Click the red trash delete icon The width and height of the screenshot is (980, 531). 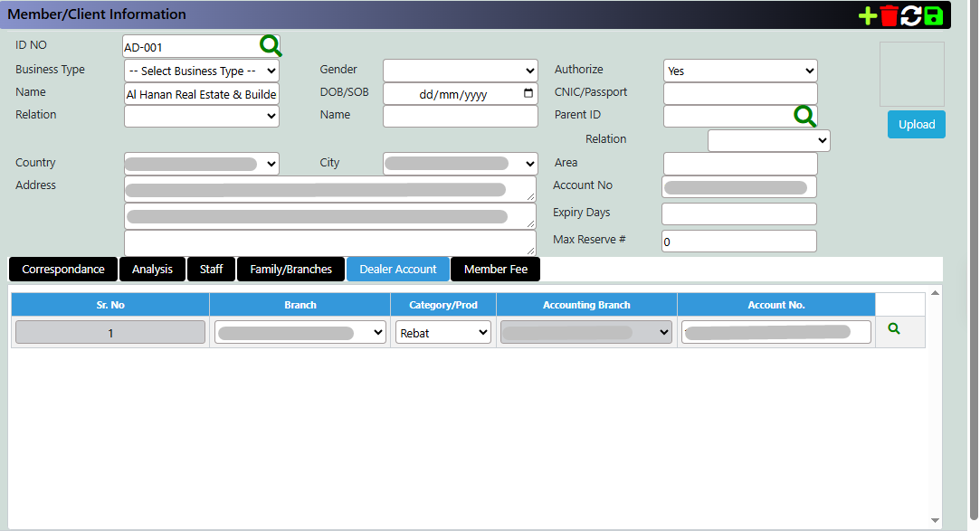(x=889, y=15)
